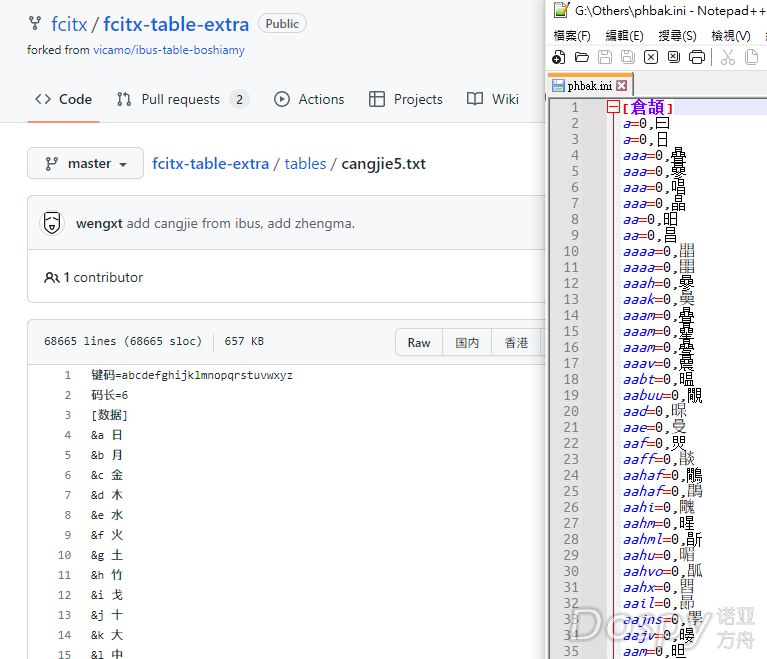Image resolution: width=767 pixels, height=659 pixels.
Task: Click line number 1 in GitHub file view
Action: 68,375
